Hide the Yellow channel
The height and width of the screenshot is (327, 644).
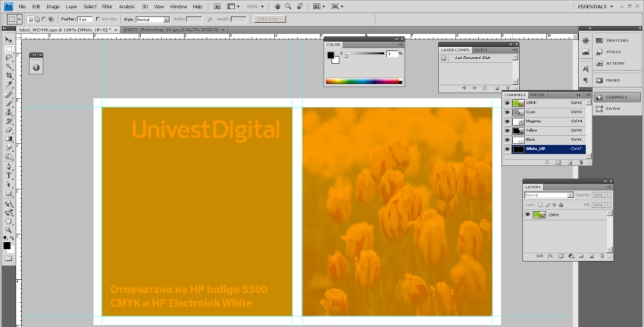point(507,130)
